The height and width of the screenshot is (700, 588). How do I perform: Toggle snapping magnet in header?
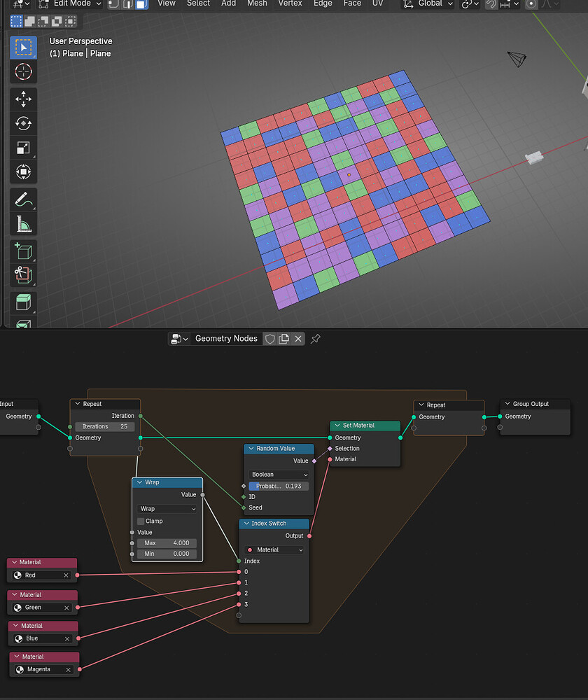tap(491, 4)
